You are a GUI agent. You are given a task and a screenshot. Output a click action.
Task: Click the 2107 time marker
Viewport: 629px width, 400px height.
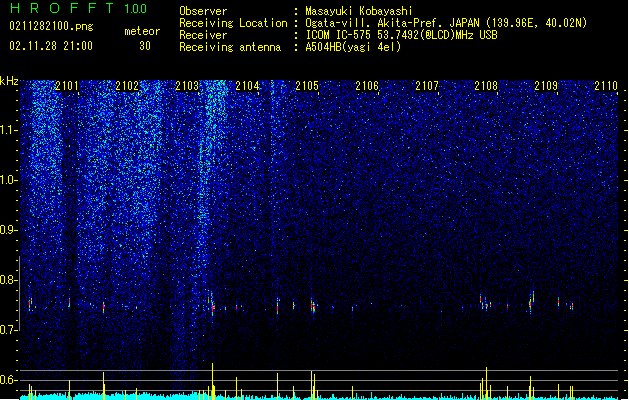[x=427, y=86]
